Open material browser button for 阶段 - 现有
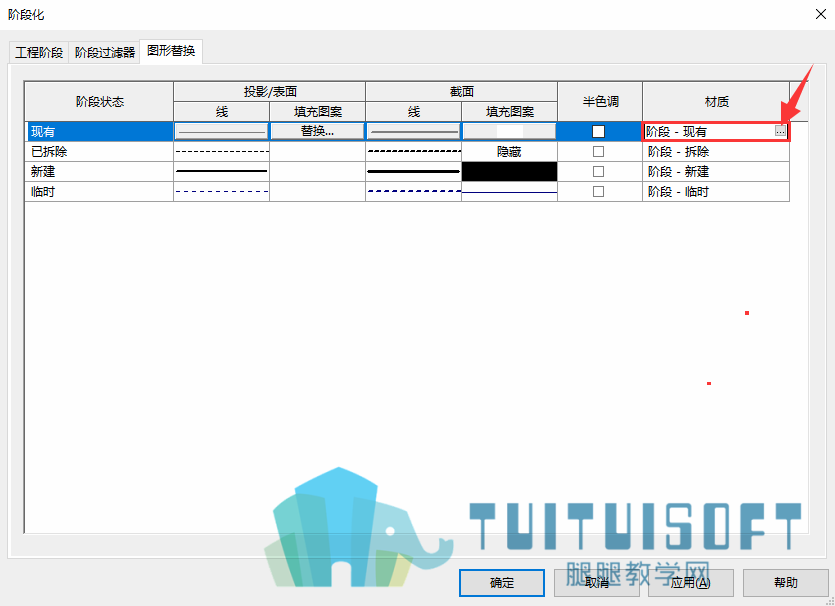 780,131
